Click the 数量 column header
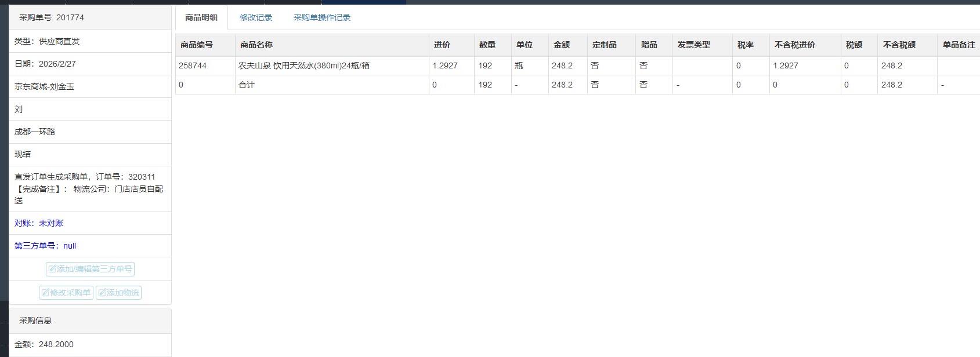This screenshot has height=357, width=980. tap(487, 45)
